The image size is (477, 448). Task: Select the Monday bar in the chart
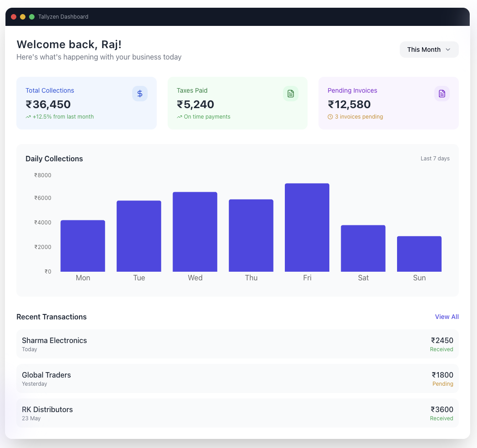click(x=83, y=246)
